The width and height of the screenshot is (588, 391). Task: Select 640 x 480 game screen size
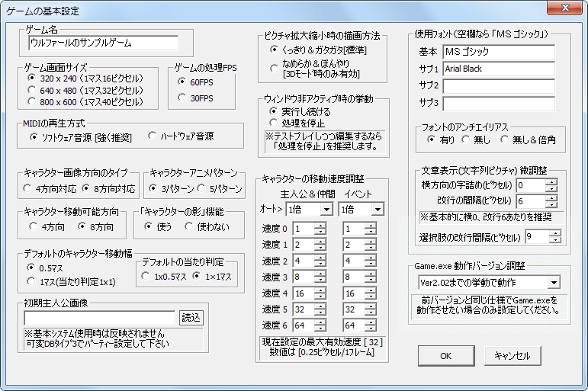[31, 90]
